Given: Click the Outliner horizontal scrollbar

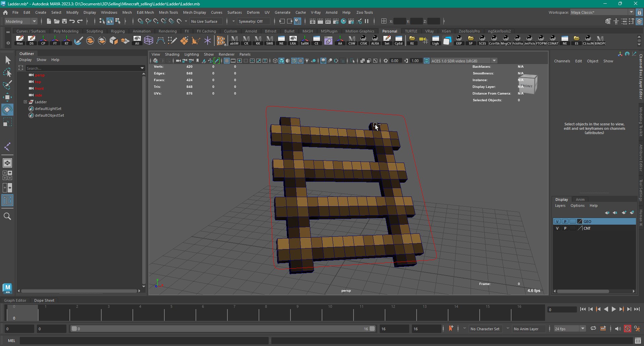Looking at the screenshot, I should click(x=79, y=291).
